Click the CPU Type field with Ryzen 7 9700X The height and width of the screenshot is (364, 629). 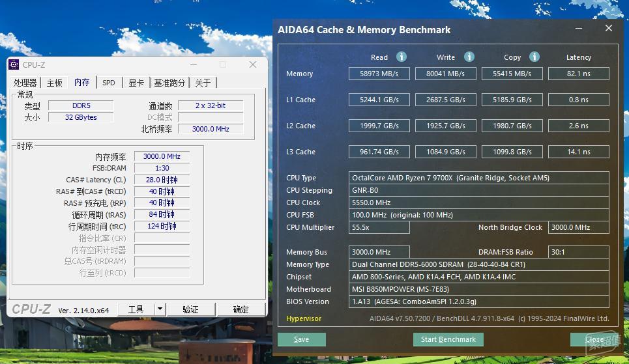click(x=479, y=178)
